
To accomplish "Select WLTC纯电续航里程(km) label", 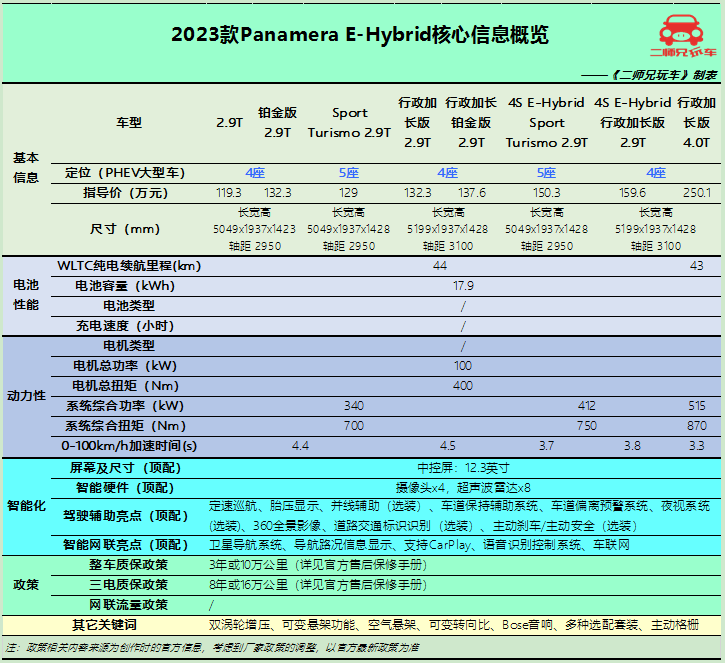I will click(x=129, y=266).
